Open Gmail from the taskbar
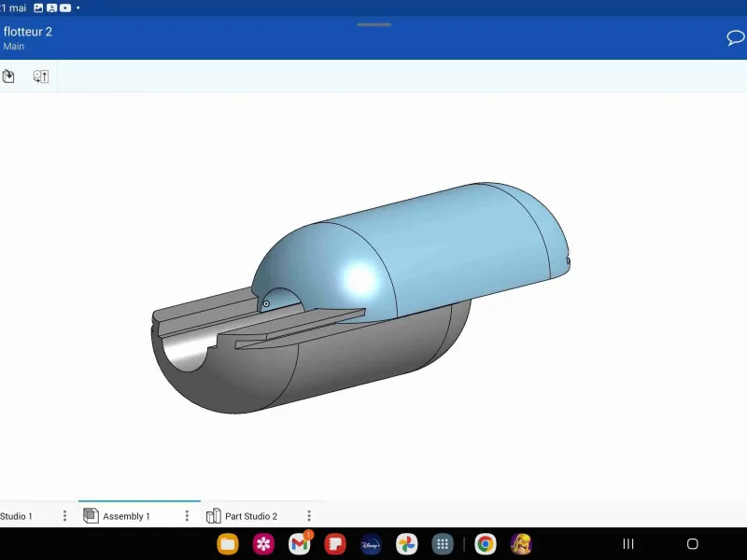747x560 pixels. click(x=300, y=544)
